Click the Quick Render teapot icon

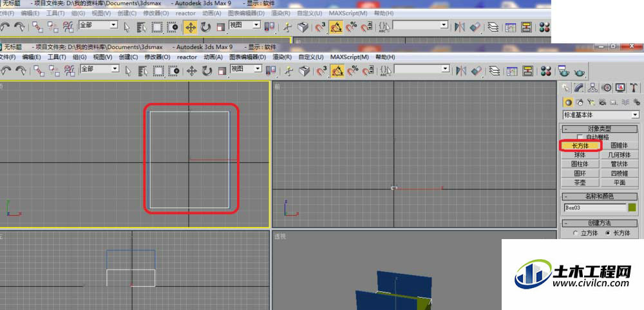click(580, 72)
